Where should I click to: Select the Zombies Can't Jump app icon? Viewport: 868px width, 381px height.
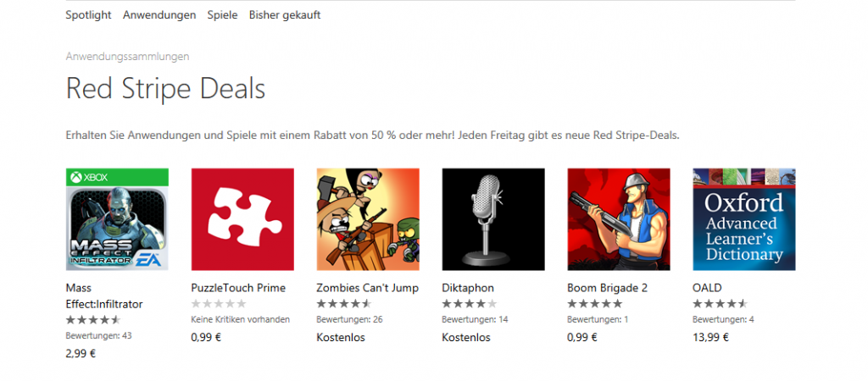tap(368, 219)
